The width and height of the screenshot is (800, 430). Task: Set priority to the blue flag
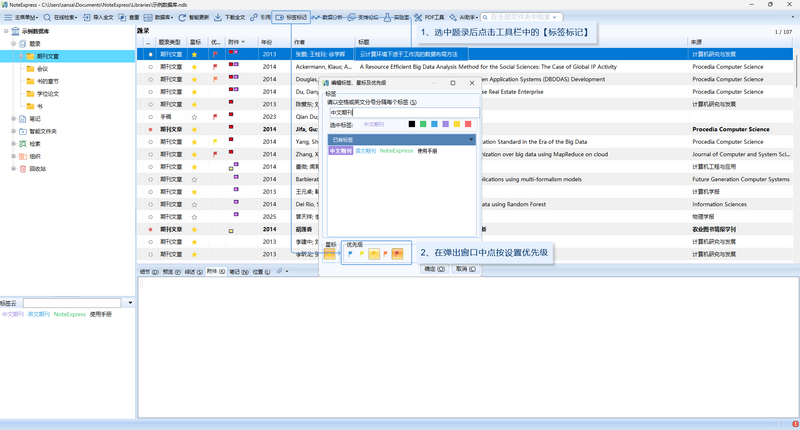point(350,254)
